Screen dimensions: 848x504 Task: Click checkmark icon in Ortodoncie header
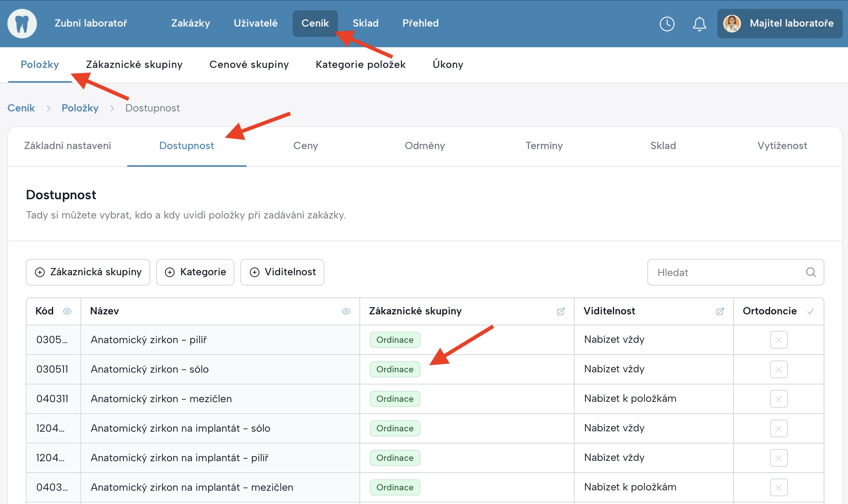tap(810, 311)
